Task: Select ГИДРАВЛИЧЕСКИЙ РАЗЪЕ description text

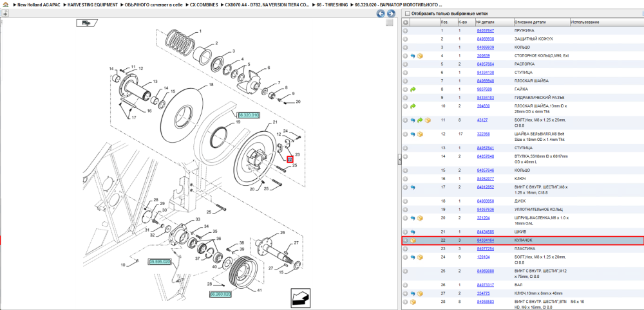Action: point(539,98)
